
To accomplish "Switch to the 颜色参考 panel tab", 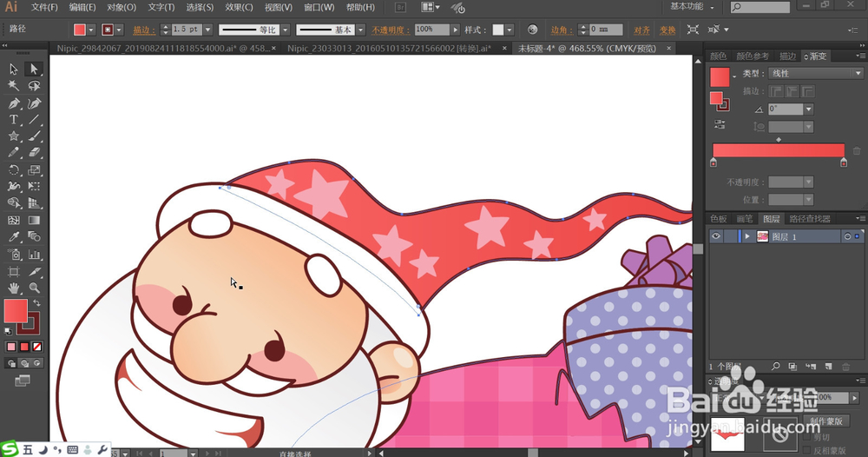I will pyautogui.click(x=753, y=56).
